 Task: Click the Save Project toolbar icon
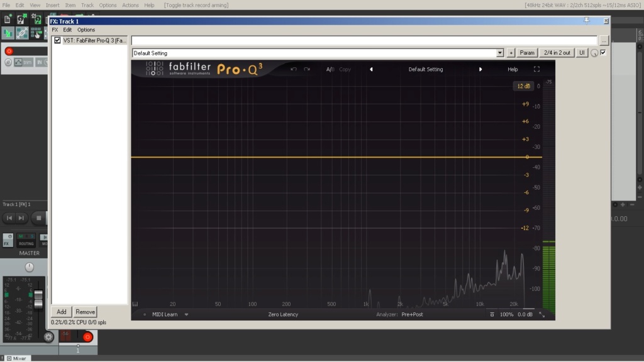36,19
